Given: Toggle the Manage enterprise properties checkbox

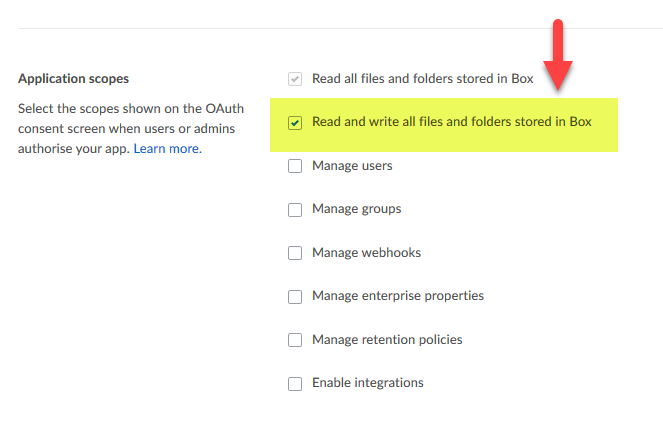Looking at the screenshot, I should click(295, 297).
